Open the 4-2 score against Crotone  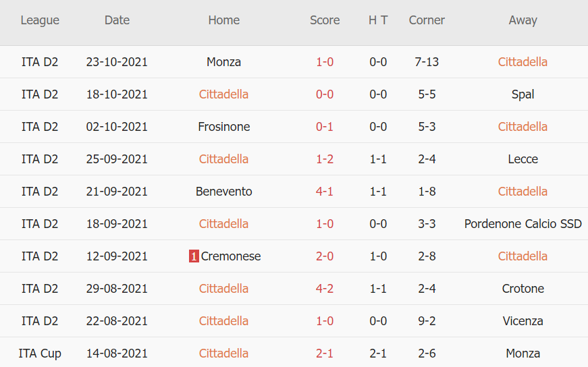(325, 289)
